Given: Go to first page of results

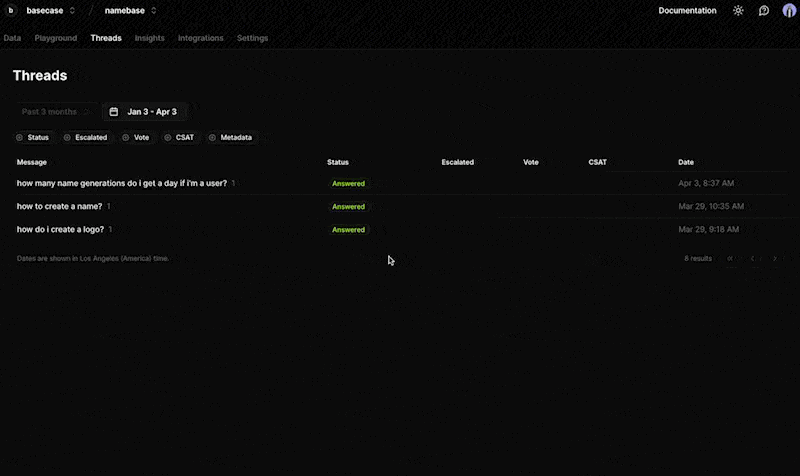Looking at the screenshot, I should tap(730, 259).
